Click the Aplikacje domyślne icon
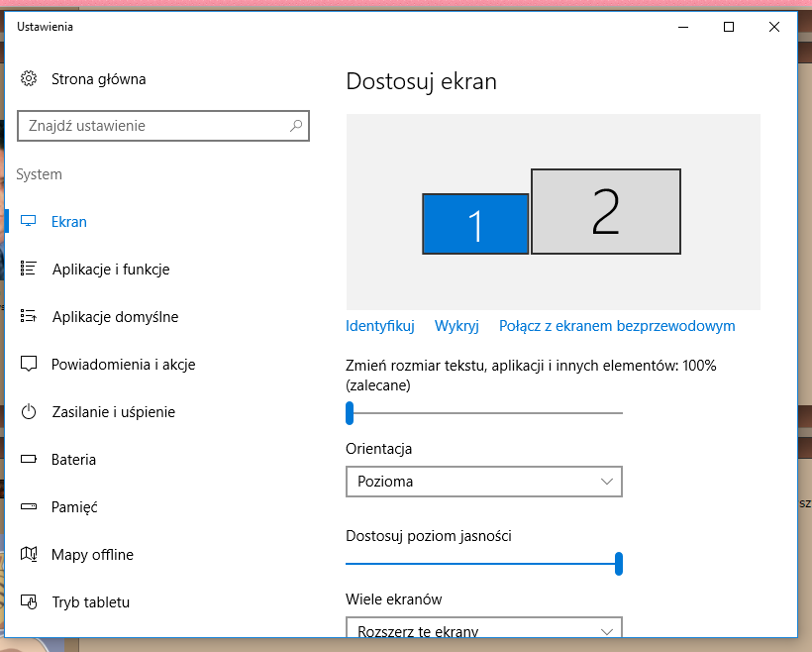This screenshot has height=652, width=812. (29, 317)
